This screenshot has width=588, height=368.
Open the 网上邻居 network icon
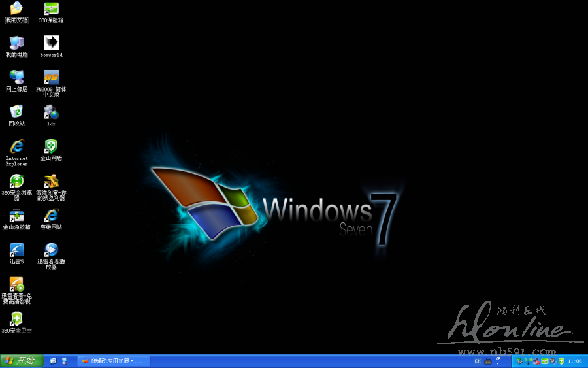click(16, 78)
